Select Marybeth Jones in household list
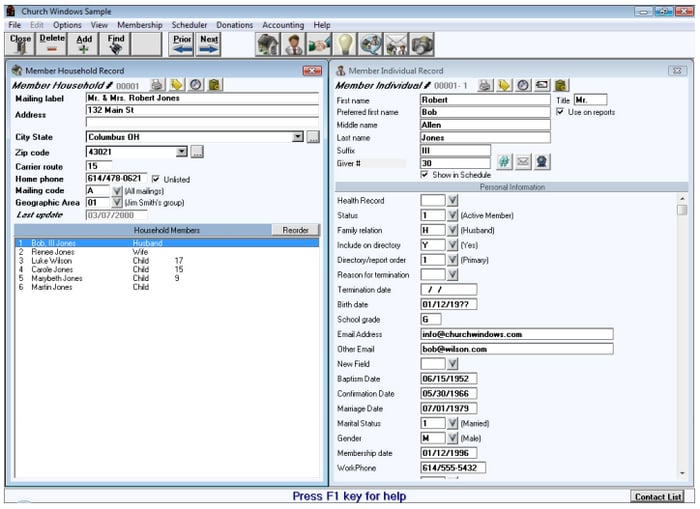Image resolution: width=700 pixels, height=509 pixels. [167, 278]
